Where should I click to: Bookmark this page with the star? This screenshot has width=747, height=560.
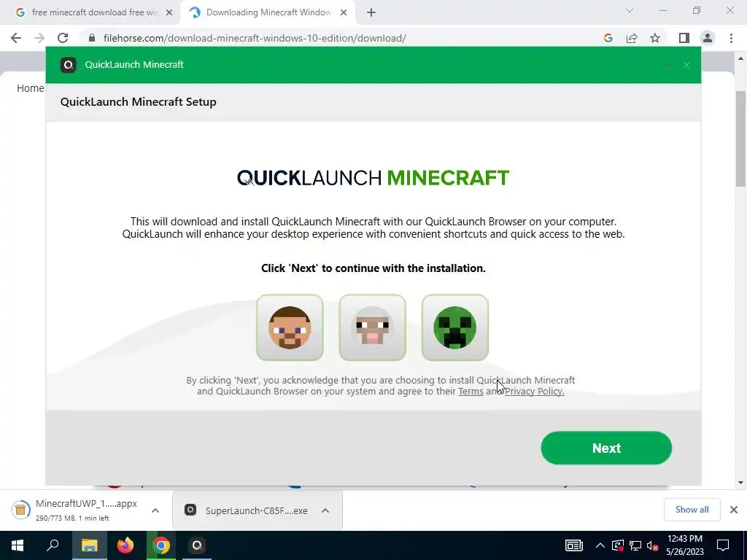(655, 38)
